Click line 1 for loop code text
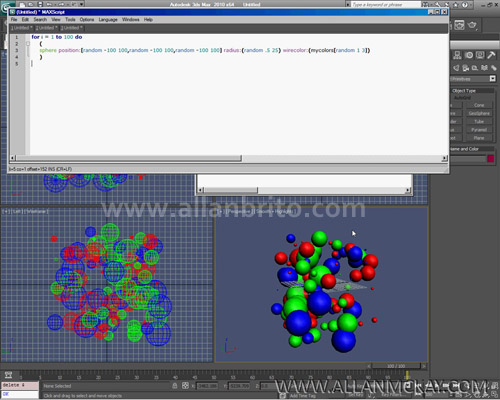 (x=57, y=37)
